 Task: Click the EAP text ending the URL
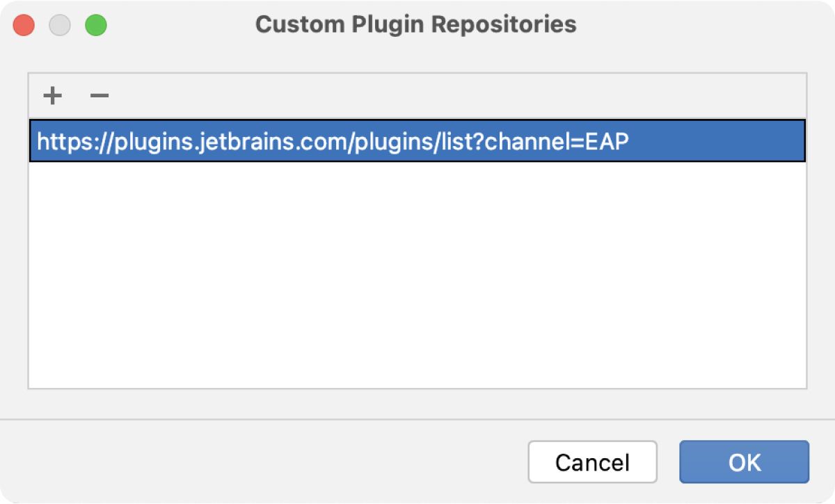click(x=607, y=142)
